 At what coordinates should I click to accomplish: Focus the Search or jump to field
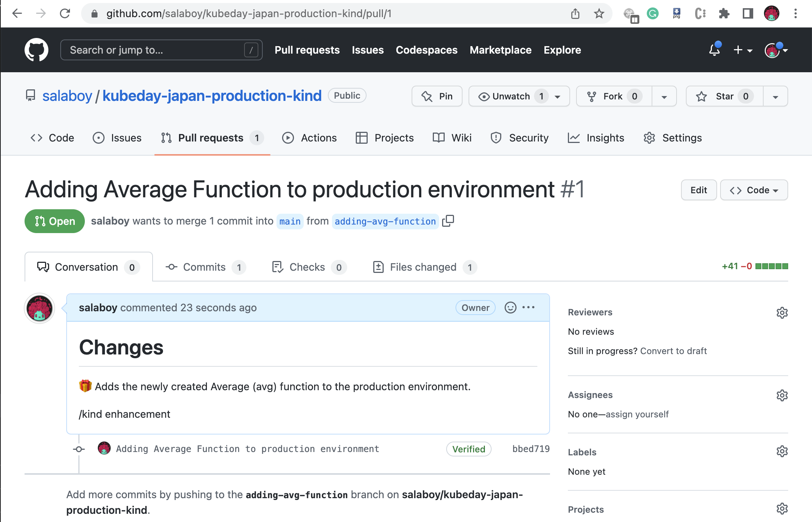point(156,50)
